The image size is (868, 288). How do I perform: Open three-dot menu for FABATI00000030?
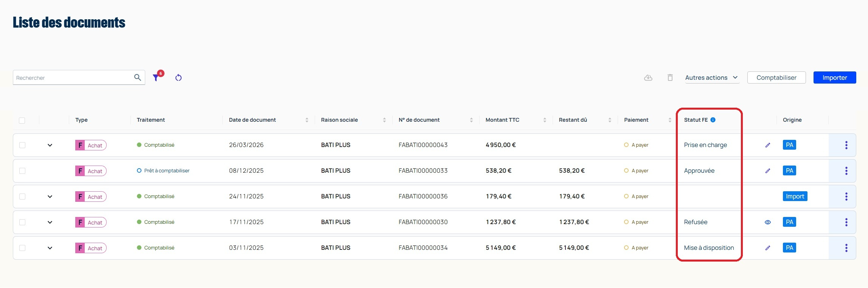(846, 222)
